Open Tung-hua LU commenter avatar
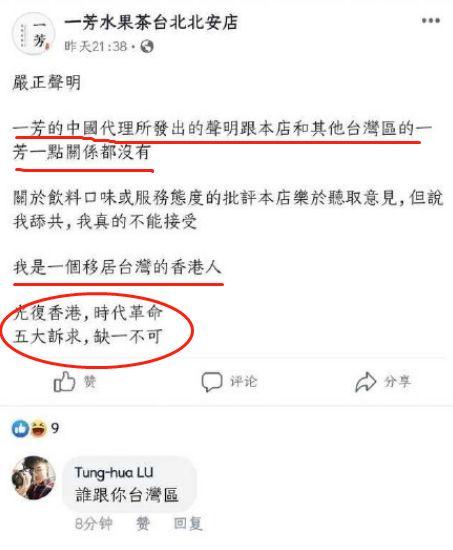Viewport: 453px width, 550px height. point(33,477)
